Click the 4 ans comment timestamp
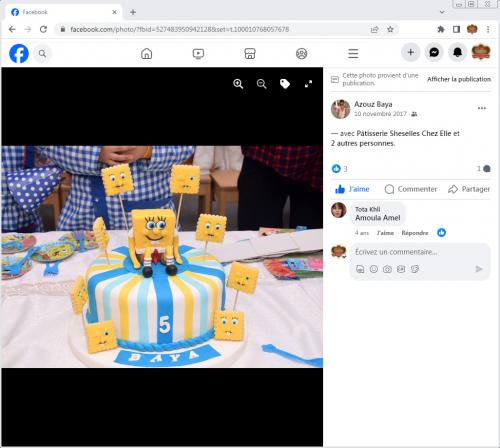This screenshot has width=500, height=448. (362, 233)
